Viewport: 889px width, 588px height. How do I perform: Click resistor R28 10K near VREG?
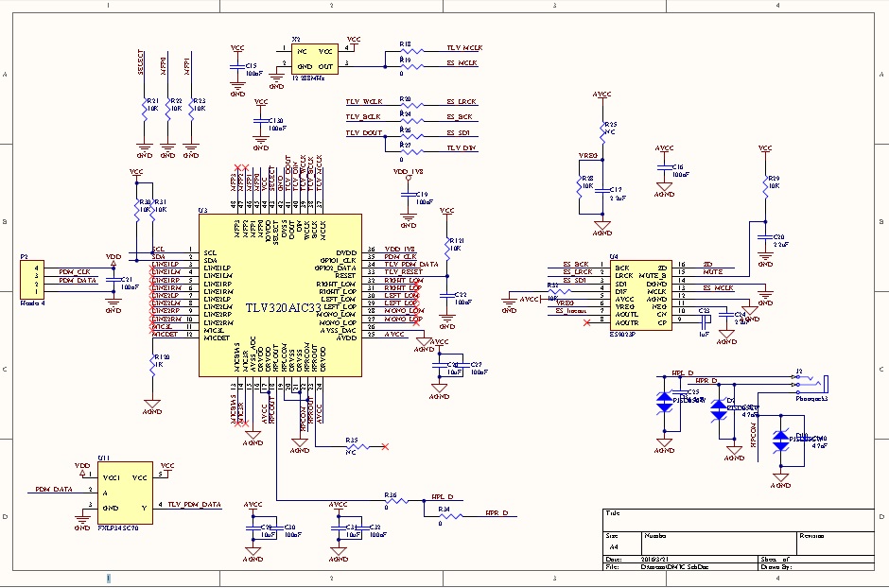[580, 186]
